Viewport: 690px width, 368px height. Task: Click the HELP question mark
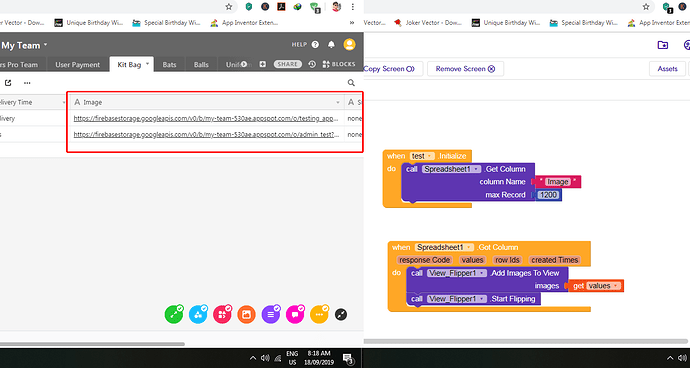coord(315,44)
